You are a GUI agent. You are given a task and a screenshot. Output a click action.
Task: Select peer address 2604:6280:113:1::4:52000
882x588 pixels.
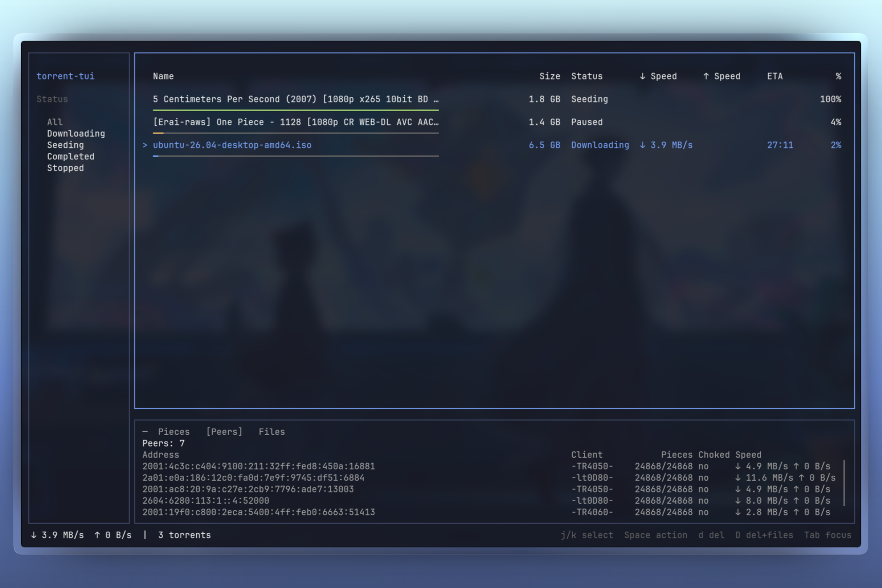205,501
